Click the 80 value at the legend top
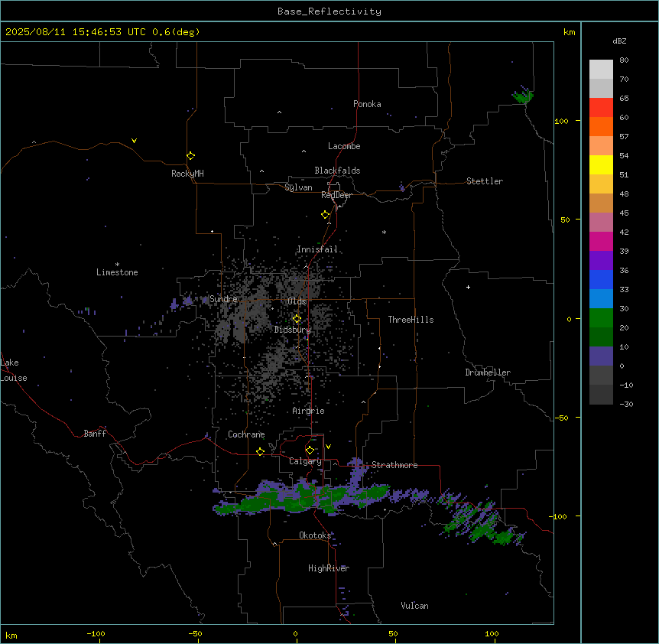Image resolution: width=659 pixels, height=644 pixels. pos(624,60)
